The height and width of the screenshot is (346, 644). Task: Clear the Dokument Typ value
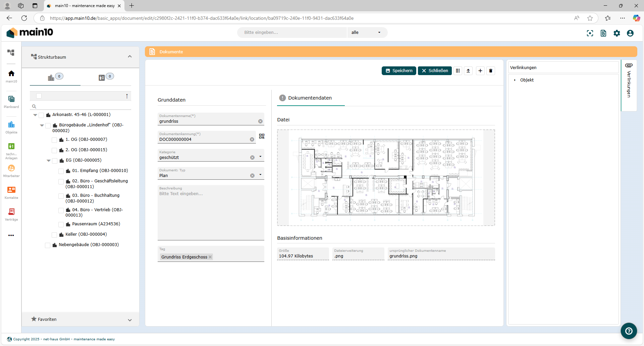252,176
